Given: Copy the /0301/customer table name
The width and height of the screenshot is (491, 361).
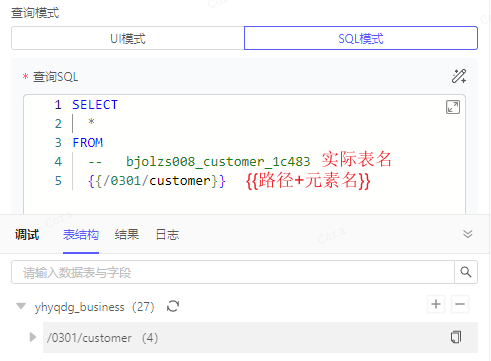Looking at the screenshot, I should [x=456, y=337].
